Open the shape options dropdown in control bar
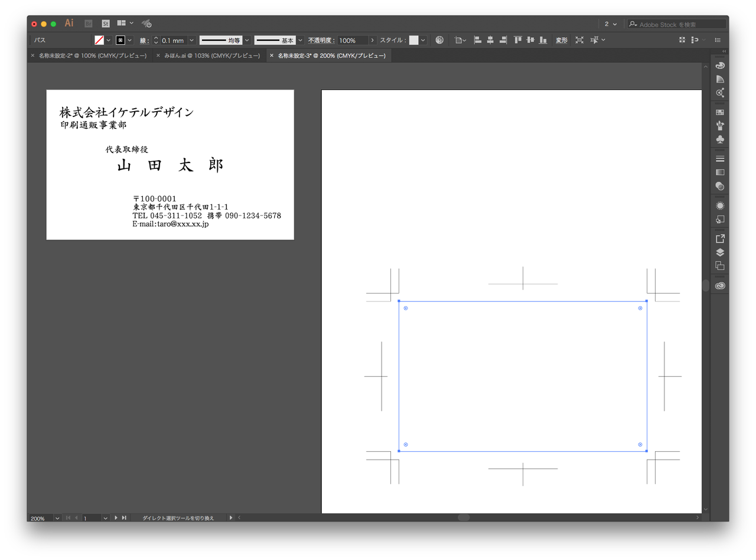756x560 pixels. click(460, 40)
